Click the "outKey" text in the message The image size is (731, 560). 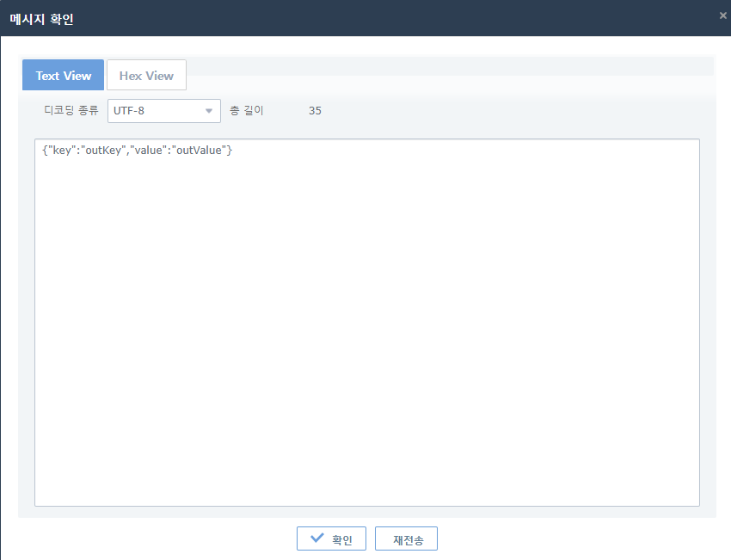point(105,151)
